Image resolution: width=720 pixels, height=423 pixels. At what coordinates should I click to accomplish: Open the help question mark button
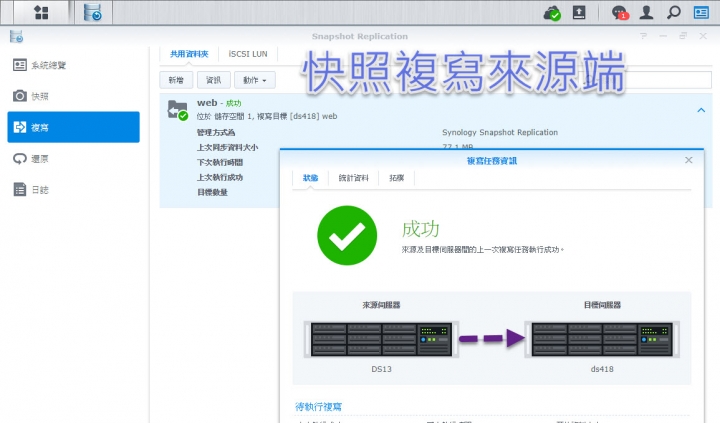click(x=643, y=36)
